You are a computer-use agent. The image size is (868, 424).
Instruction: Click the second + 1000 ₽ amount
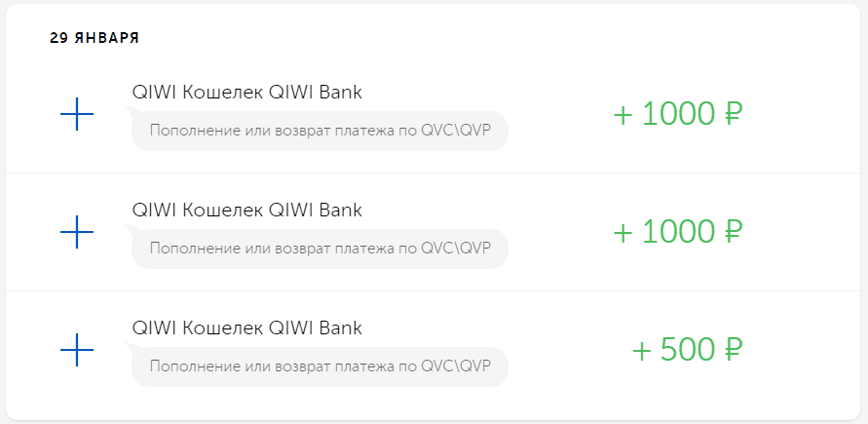pos(678,232)
